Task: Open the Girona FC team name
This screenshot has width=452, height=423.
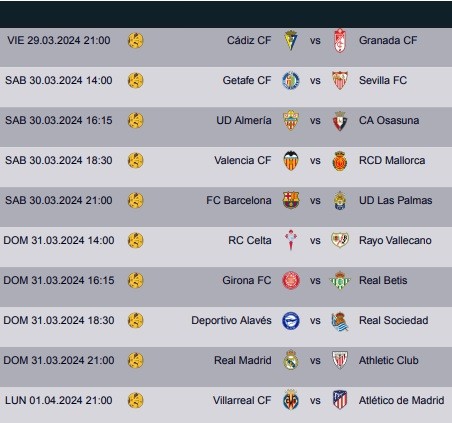Action: (x=247, y=280)
